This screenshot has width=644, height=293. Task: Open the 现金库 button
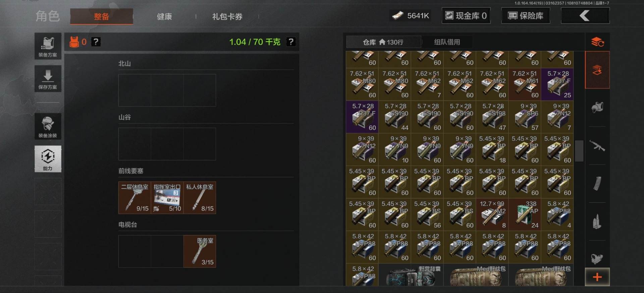pyautogui.click(x=466, y=16)
